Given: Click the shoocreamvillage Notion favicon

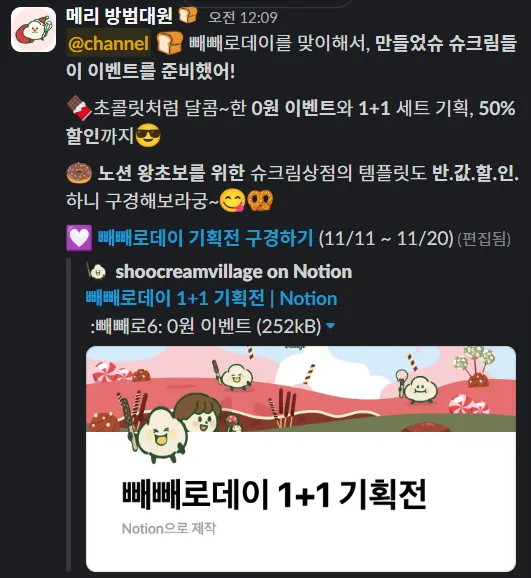Looking at the screenshot, I should [x=96, y=272].
